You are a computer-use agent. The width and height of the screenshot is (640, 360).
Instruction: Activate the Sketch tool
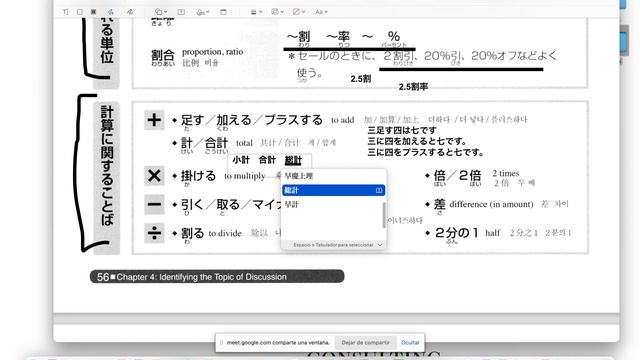111,12
